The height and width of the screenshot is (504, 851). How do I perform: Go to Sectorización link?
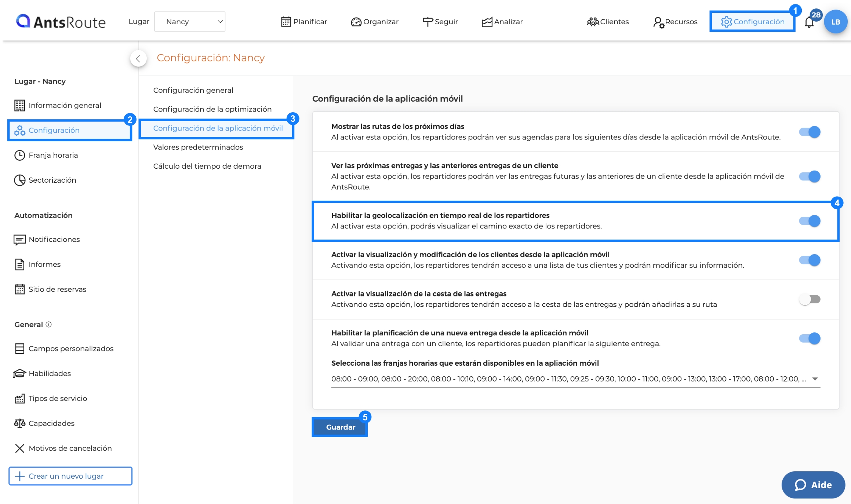(x=52, y=180)
